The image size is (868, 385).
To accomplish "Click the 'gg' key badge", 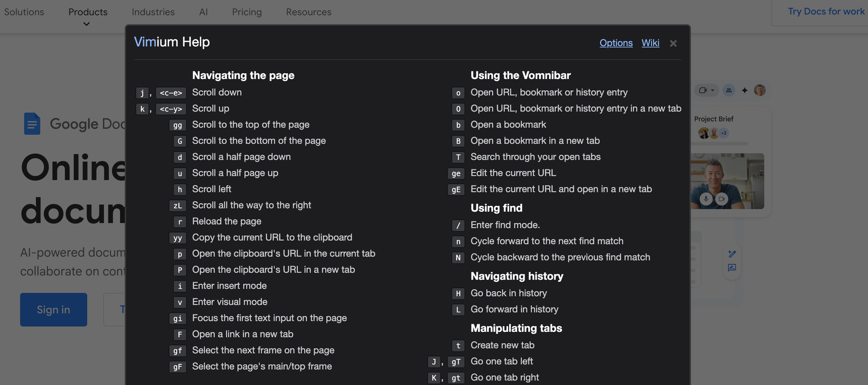I will pyautogui.click(x=178, y=125).
